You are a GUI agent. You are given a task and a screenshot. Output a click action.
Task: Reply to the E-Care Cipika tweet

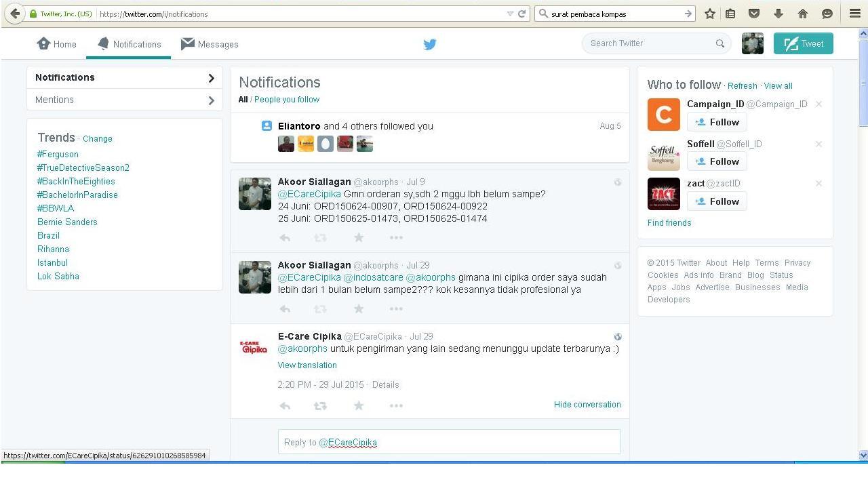(x=285, y=405)
